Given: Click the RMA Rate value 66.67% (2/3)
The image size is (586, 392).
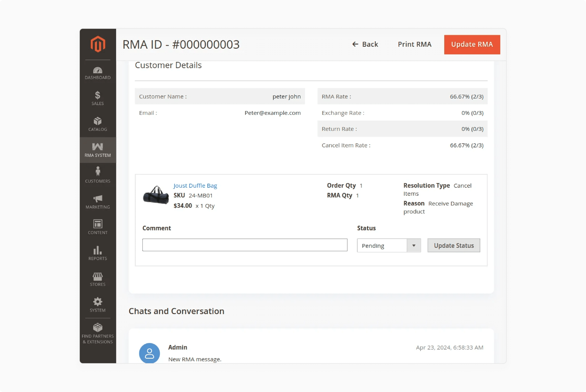Looking at the screenshot, I should click(467, 97).
